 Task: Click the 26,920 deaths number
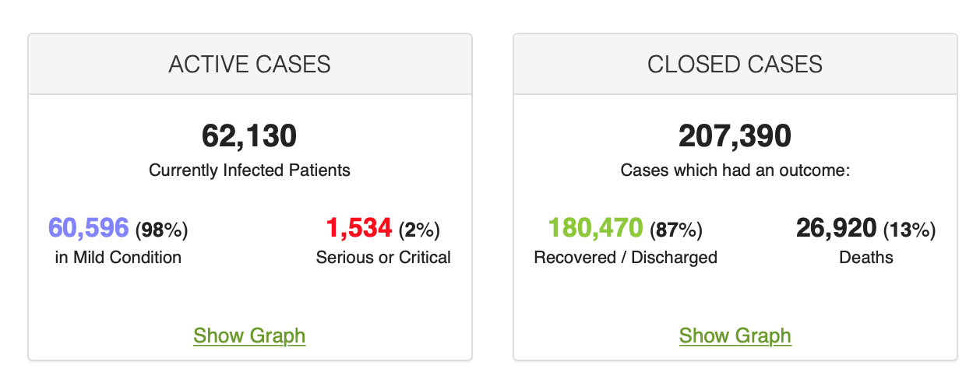pyautogui.click(x=837, y=228)
